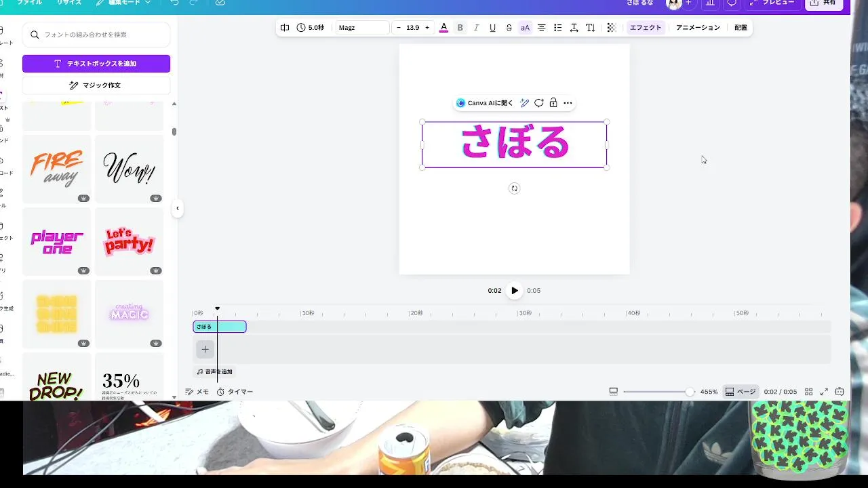The image size is (868, 488).
Task: Play the video preview
Action: (514, 291)
